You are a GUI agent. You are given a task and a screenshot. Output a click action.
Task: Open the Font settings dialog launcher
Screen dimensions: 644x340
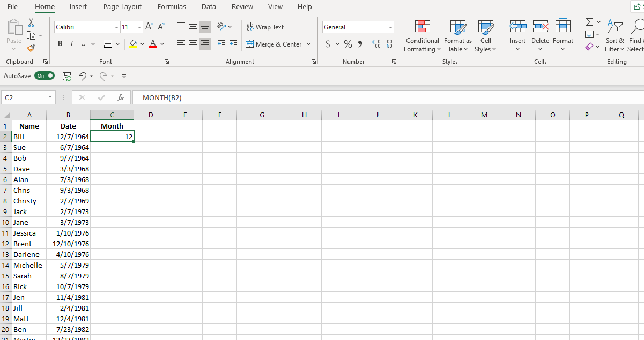(166, 61)
